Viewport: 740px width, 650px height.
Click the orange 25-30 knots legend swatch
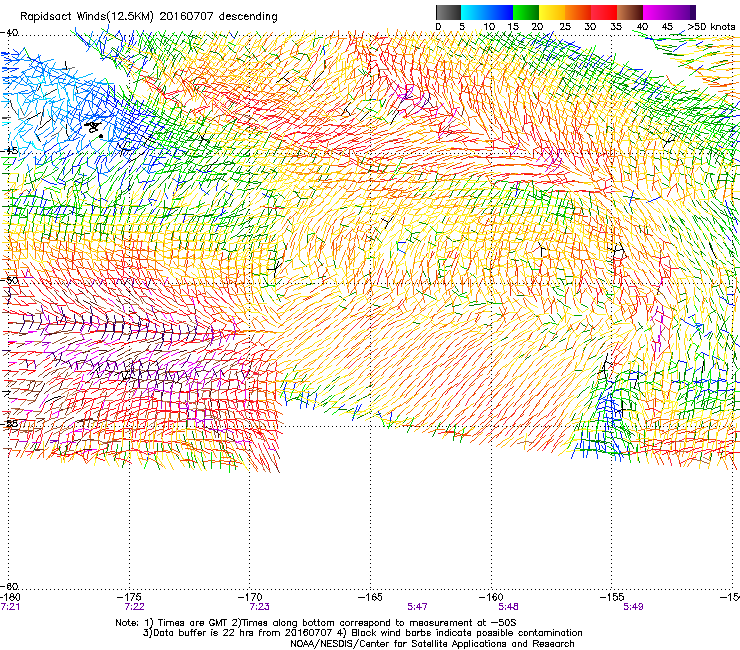point(578,12)
